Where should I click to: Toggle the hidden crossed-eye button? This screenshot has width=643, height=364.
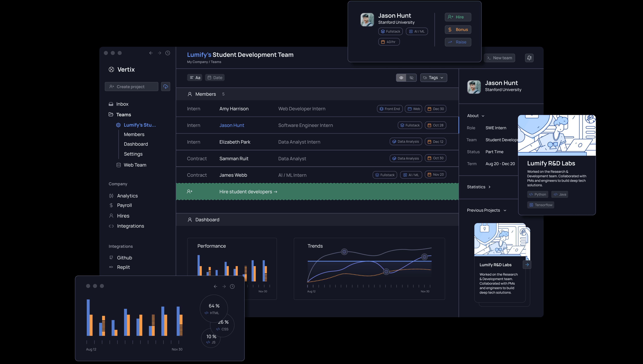pyautogui.click(x=411, y=78)
